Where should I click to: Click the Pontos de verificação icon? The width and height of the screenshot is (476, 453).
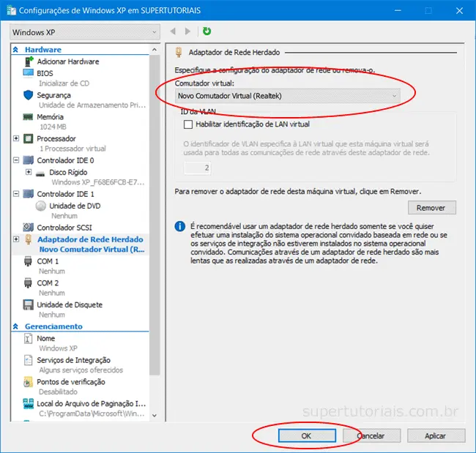pos(28,382)
